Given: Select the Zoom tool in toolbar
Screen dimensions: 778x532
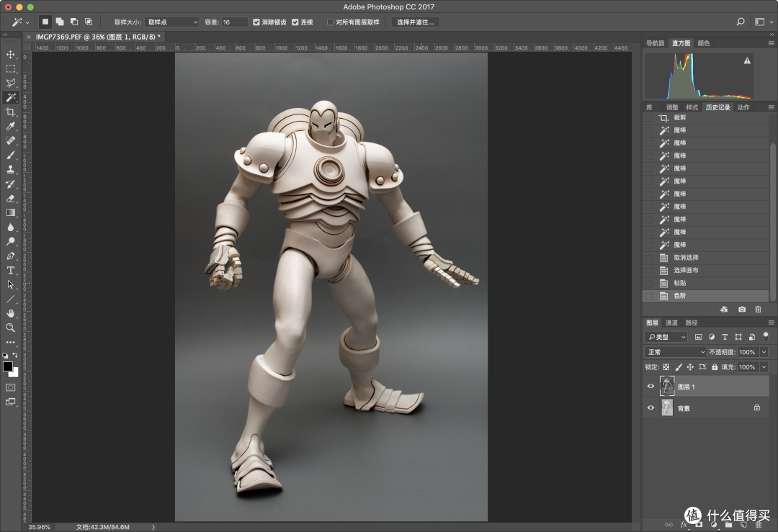Looking at the screenshot, I should pyautogui.click(x=10, y=328).
